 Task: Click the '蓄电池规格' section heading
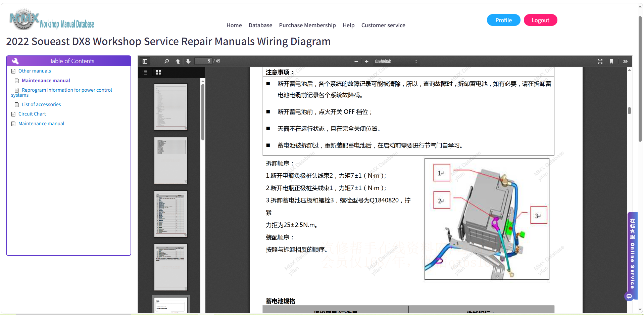click(x=281, y=301)
